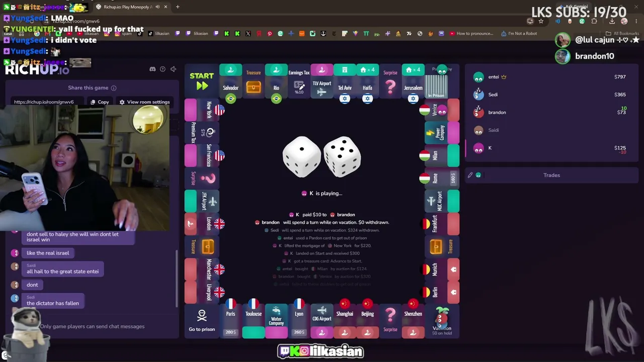Select the Salvador property tile
The image size is (644, 362).
[x=230, y=81]
